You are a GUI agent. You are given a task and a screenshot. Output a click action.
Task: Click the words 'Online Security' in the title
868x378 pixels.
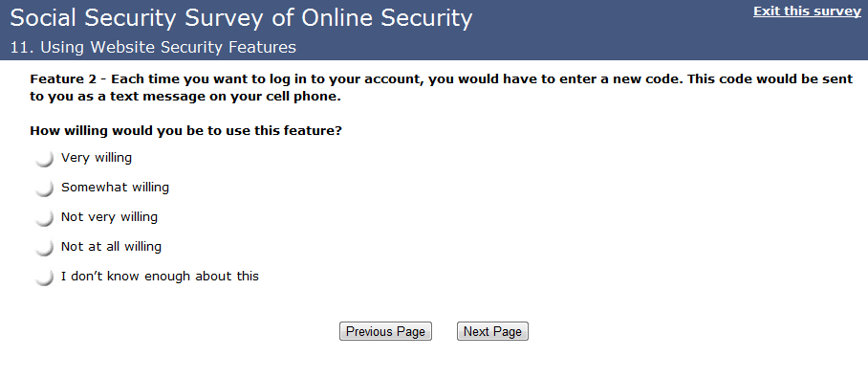[x=389, y=18]
